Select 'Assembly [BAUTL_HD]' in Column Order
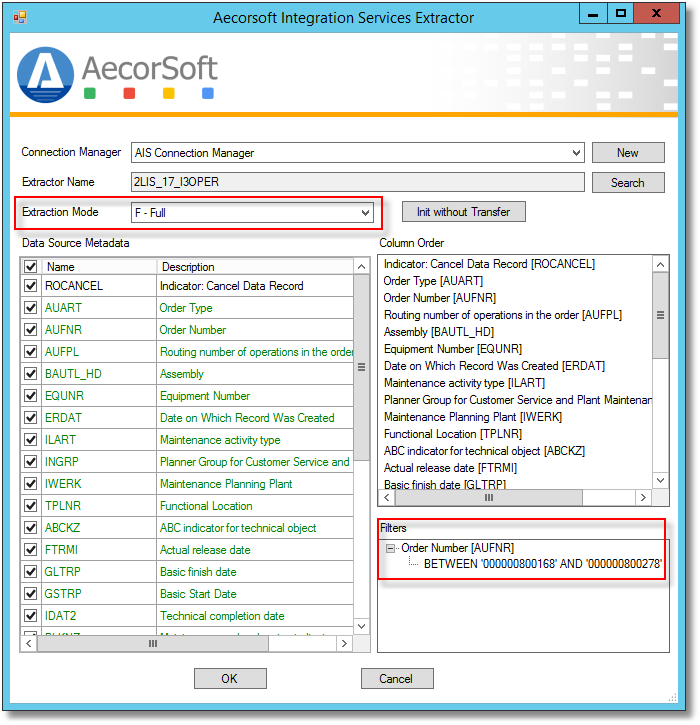700x725 pixels. pos(439,332)
